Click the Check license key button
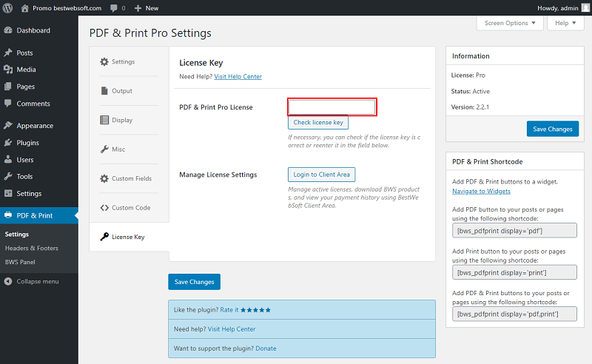Image resolution: width=592 pixels, height=364 pixels. point(318,122)
